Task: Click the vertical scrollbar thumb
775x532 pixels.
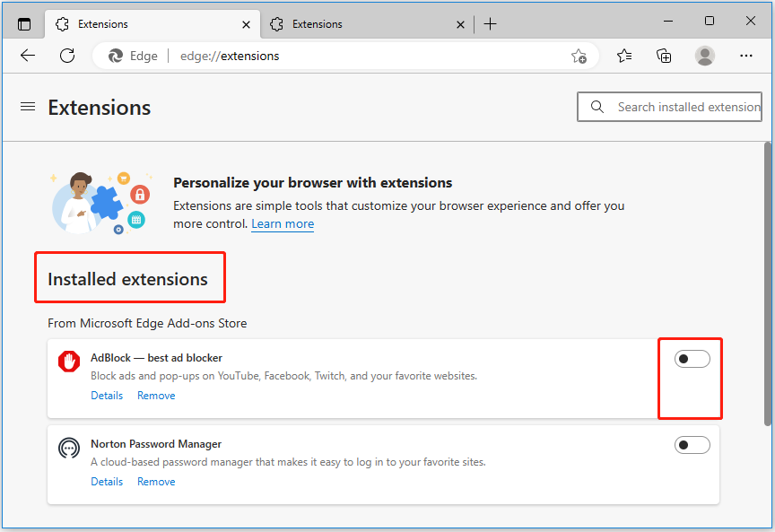Action: point(768,283)
